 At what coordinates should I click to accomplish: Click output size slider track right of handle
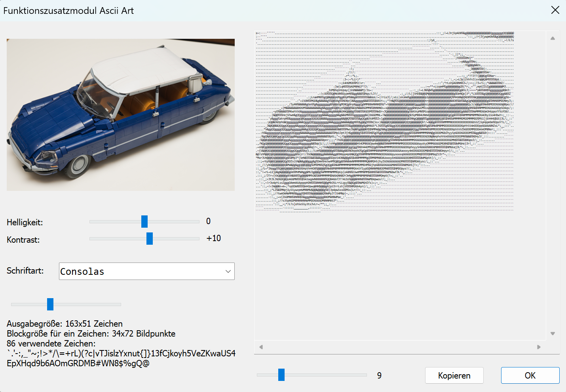(87, 304)
